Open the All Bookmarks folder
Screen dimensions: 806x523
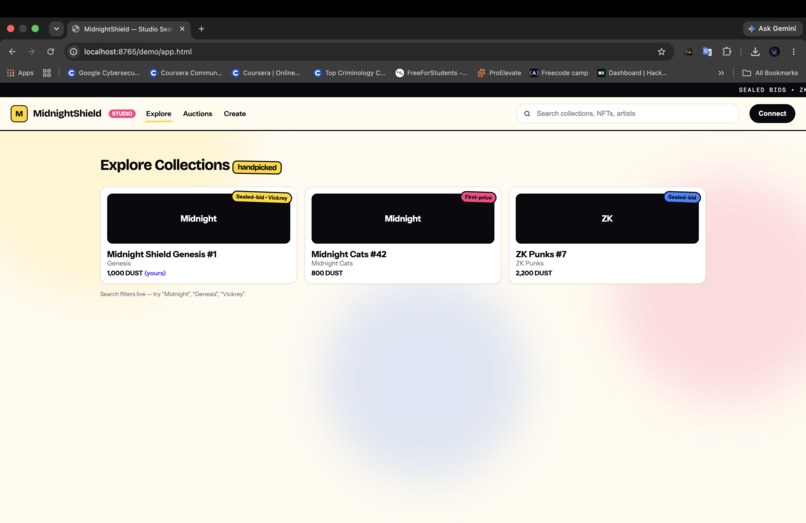coord(770,73)
